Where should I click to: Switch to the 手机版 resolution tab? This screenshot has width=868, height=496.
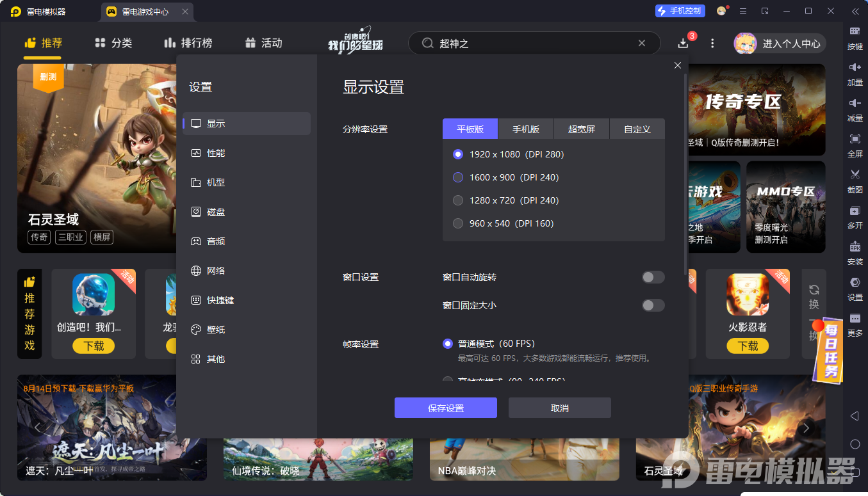pyautogui.click(x=525, y=129)
